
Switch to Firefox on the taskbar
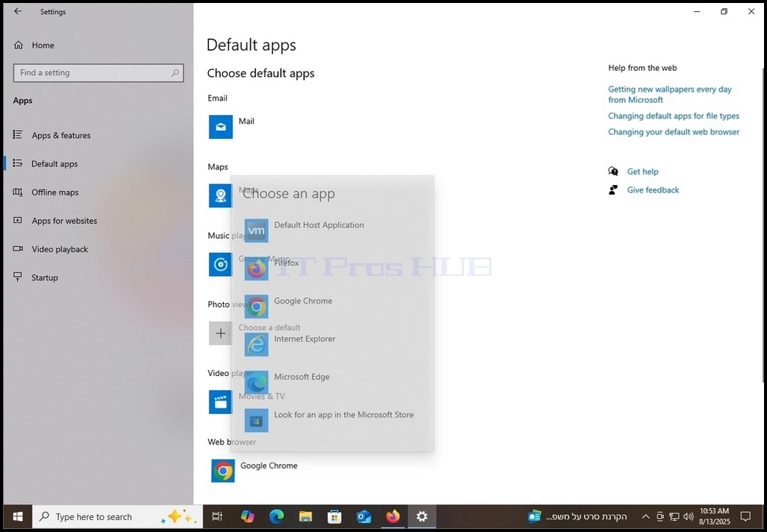(x=392, y=516)
